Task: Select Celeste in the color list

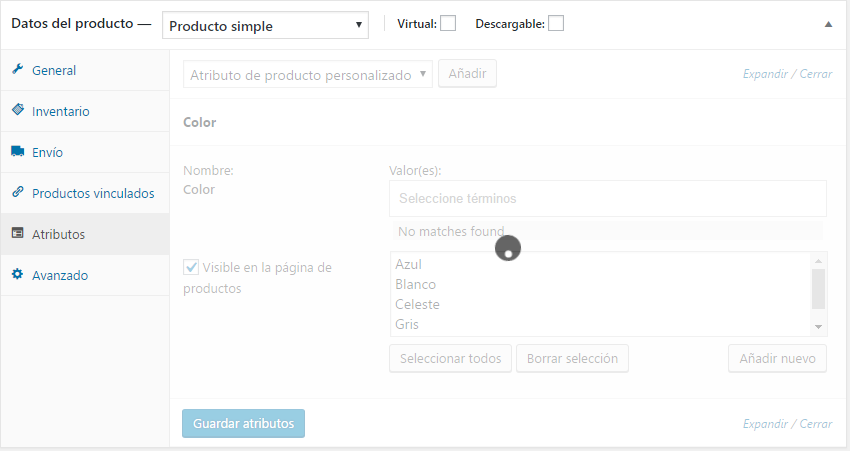Action: (417, 304)
